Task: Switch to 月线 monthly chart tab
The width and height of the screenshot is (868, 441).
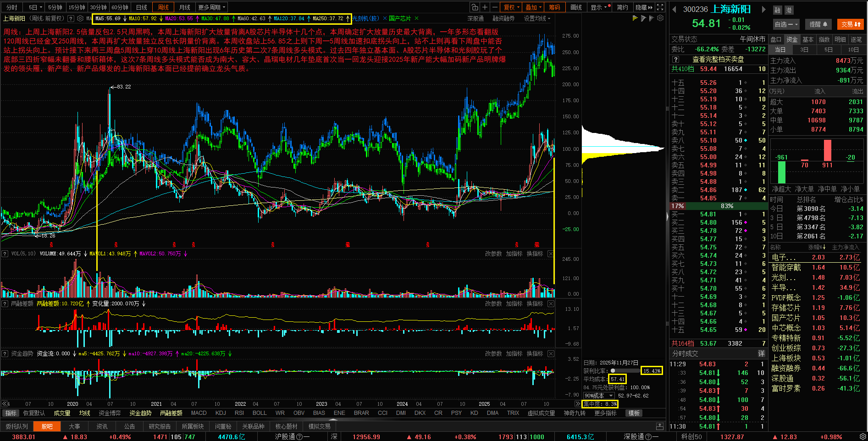Action: (185, 7)
